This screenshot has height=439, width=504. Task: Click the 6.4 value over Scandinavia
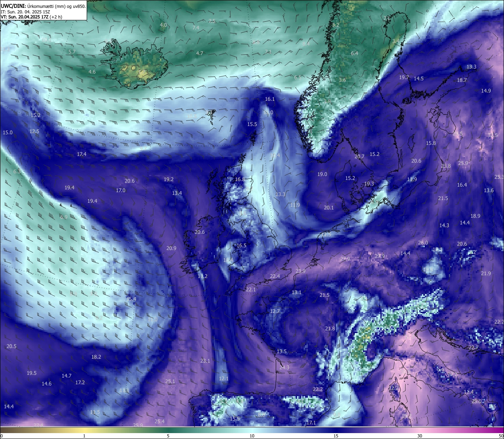tap(354, 54)
